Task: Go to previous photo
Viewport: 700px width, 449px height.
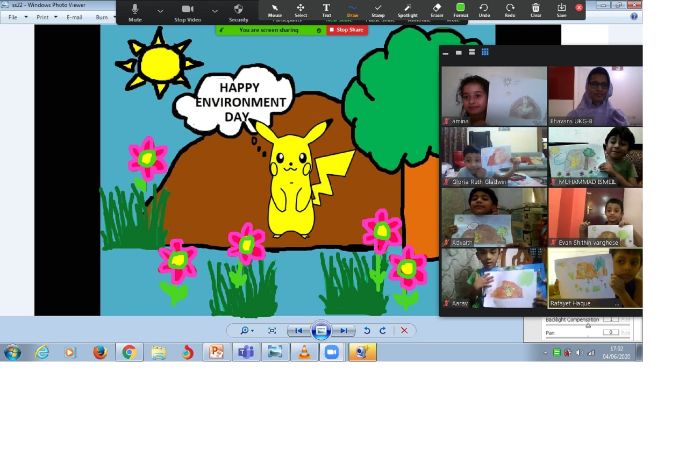Action: click(x=299, y=331)
